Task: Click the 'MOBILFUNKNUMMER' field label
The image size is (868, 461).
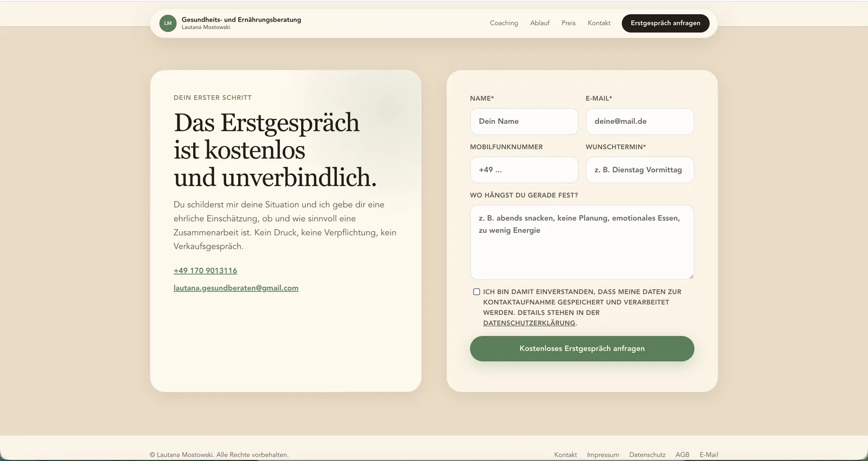Action: click(506, 147)
